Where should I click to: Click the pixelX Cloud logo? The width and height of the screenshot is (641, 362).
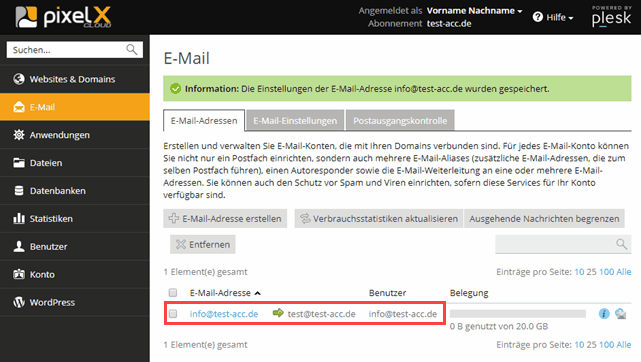click(x=63, y=17)
